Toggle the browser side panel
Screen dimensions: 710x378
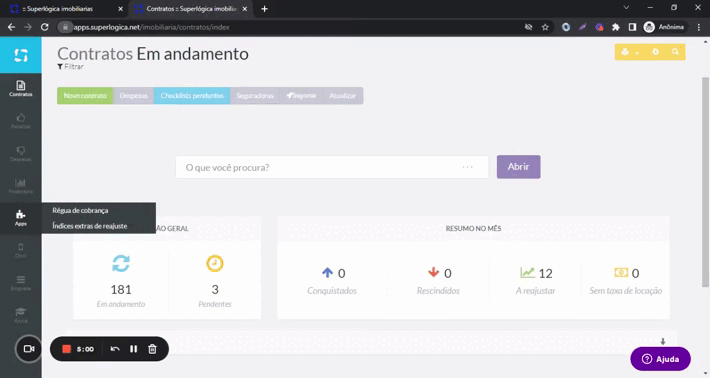tap(632, 27)
